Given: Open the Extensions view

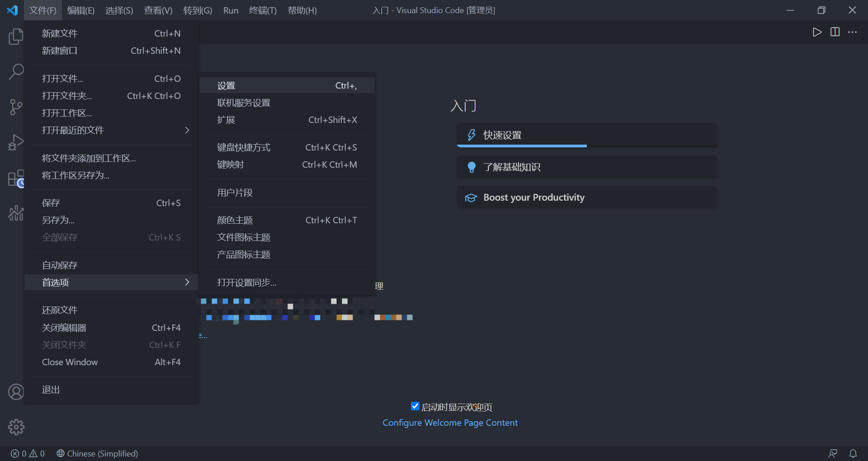Looking at the screenshot, I should [16, 178].
